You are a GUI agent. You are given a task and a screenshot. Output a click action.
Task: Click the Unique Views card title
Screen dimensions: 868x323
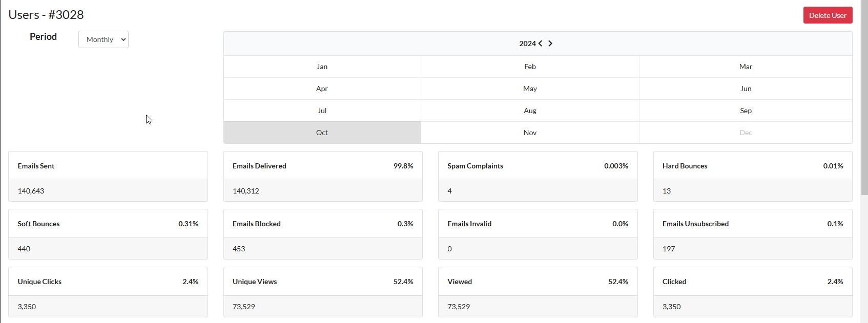pos(255,282)
